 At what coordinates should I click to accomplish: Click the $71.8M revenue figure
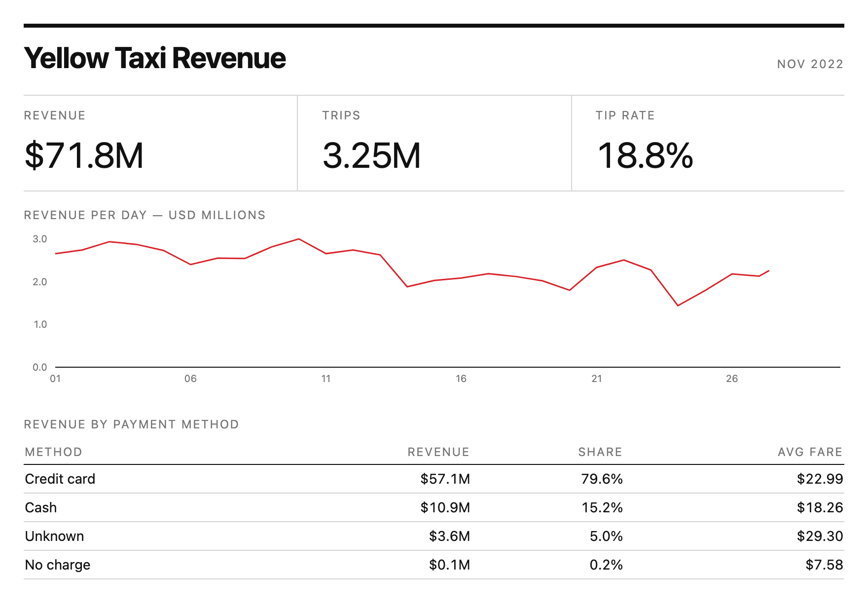84,155
